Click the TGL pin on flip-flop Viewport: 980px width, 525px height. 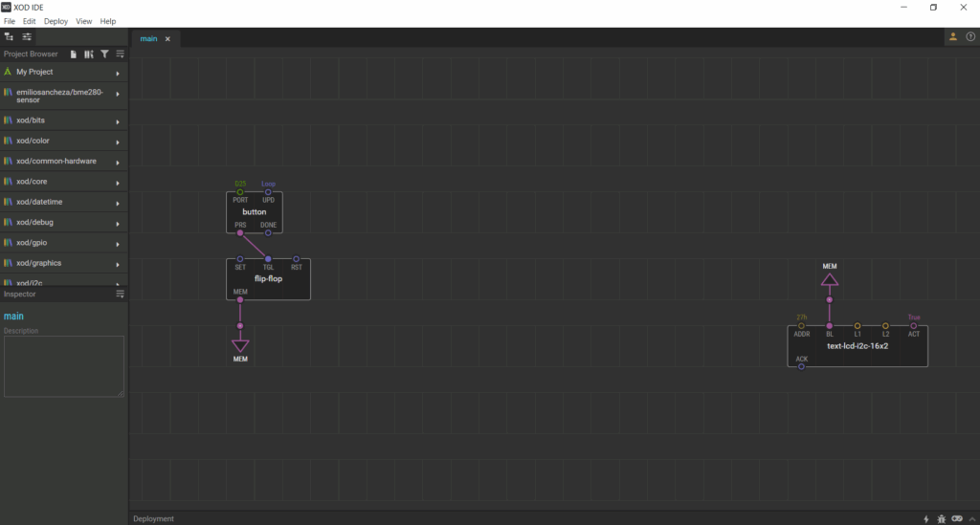tap(268, 259)
